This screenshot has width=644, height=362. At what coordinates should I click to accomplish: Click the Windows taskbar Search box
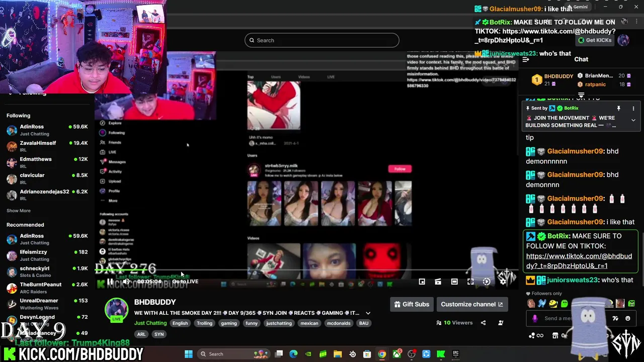tap(234, 354)
